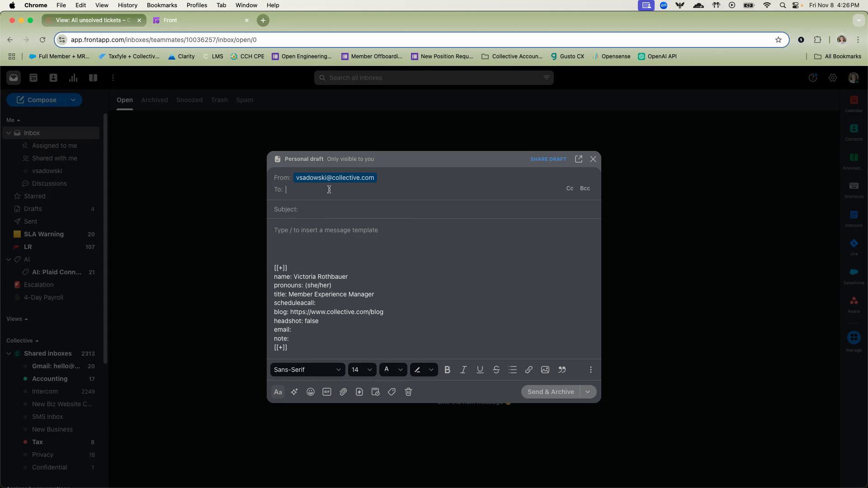Attach a file with paperclip icon
Screen dimensions: 868x488
[343, 392]
